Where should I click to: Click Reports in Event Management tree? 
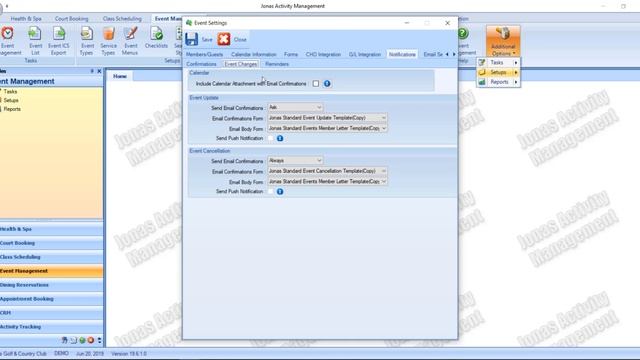(12, 109)
